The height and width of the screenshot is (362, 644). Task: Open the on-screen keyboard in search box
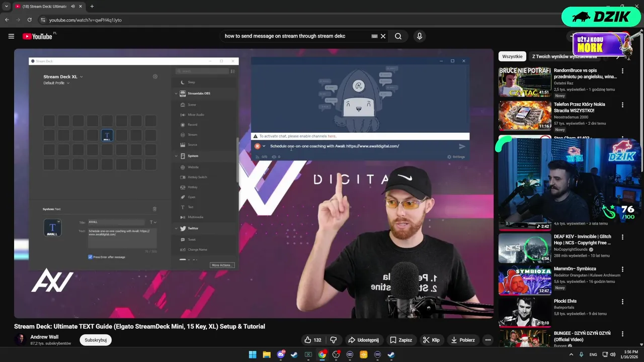(374, 36)
